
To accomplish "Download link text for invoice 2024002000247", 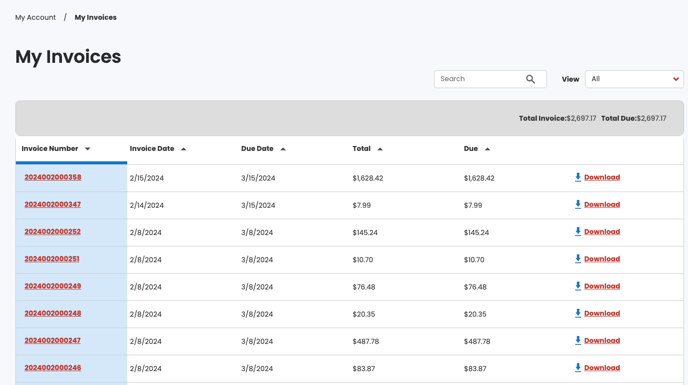I will [x=602, y=340].
